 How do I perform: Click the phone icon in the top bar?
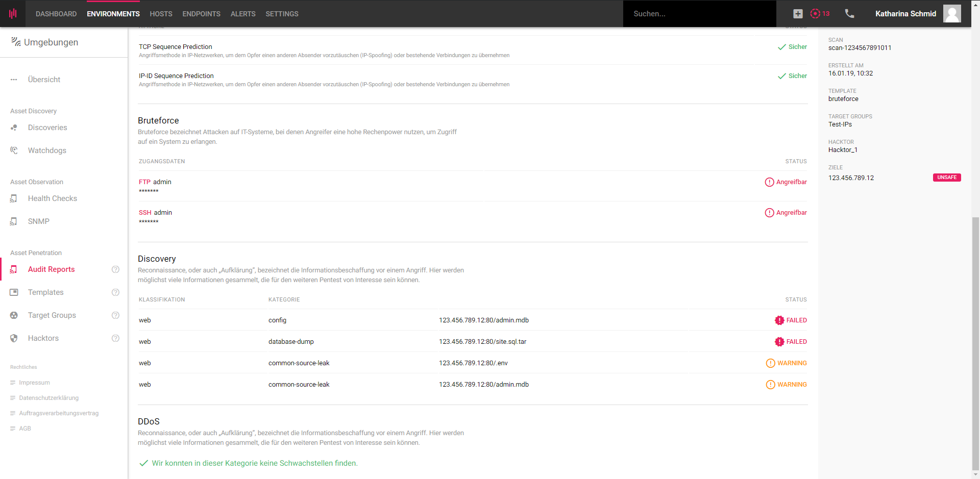point(849,14)
